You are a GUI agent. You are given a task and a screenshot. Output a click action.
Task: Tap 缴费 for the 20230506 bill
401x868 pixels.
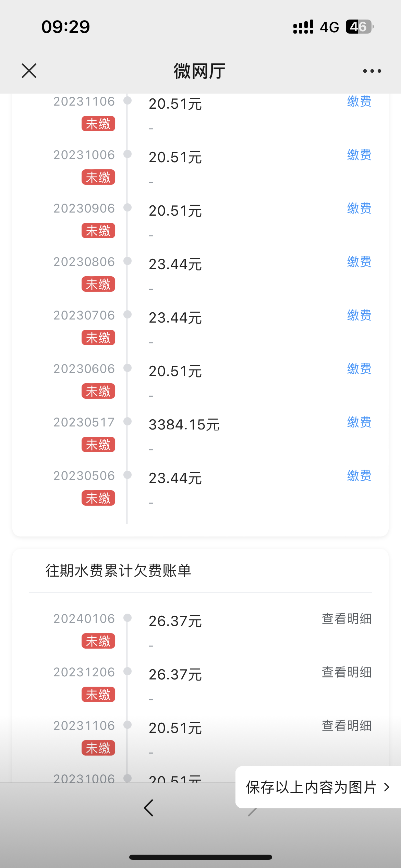tap(359, 476)
